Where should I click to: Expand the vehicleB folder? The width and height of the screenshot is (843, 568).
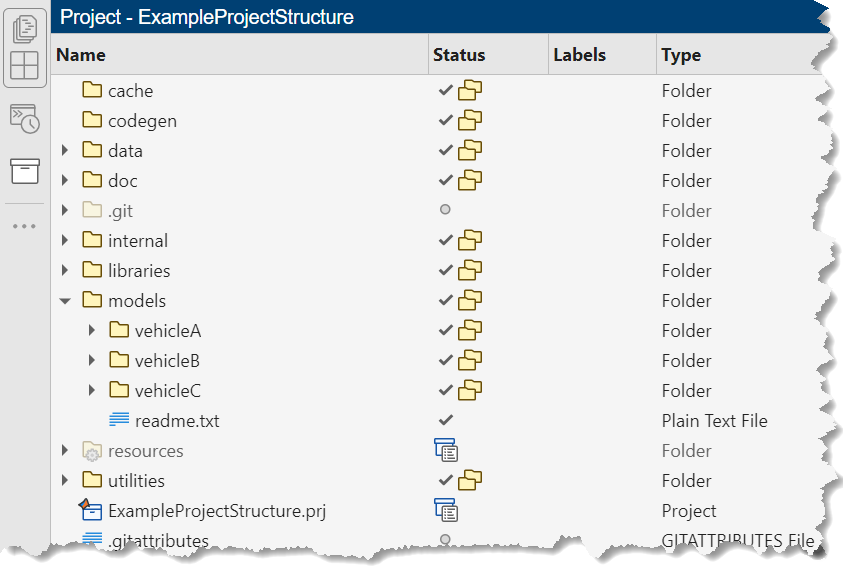click(x=92, y=361)
